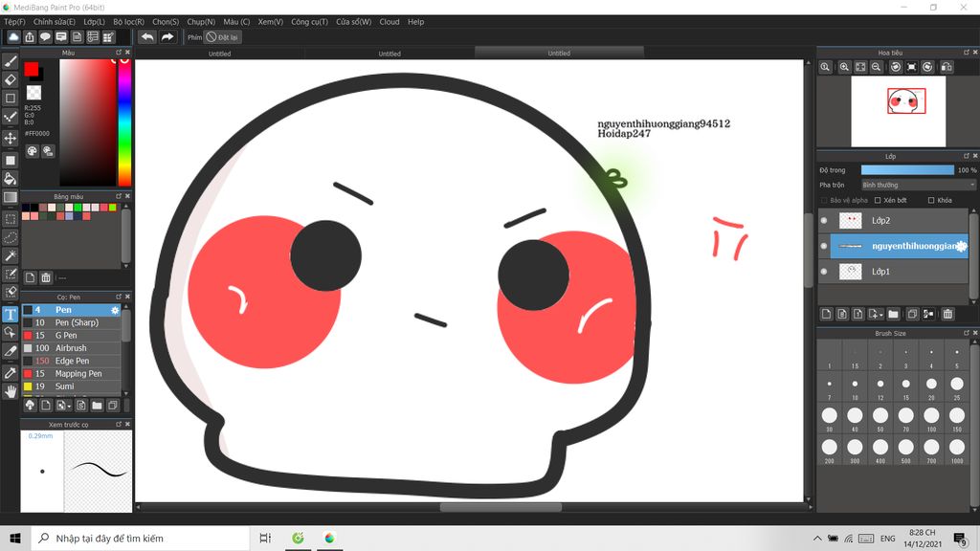This screenshot has width=980, height=551.
Task: Select the Hand pan tool
Action: click(10, 391)
